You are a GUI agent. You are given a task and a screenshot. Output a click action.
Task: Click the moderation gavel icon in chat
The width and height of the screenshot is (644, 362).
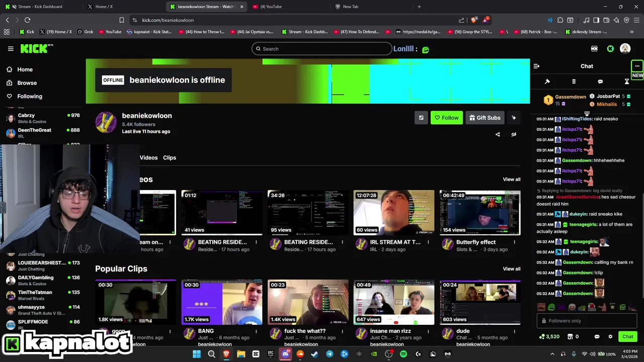(547, 81)
